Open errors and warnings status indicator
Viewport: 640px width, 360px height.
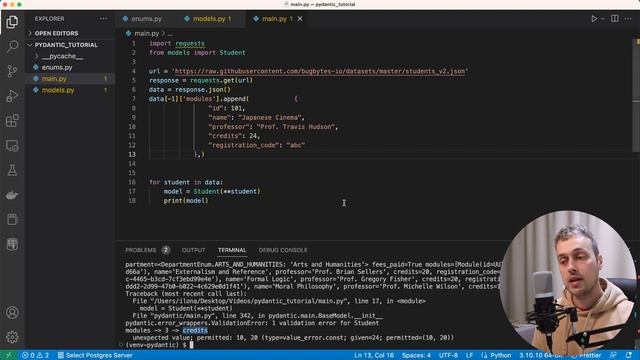[36, 355]
